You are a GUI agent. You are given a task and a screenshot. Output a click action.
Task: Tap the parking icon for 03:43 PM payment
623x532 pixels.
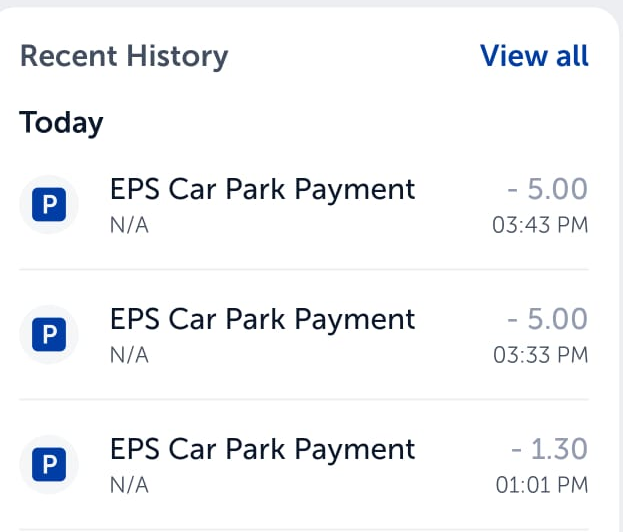coord(49,204)
